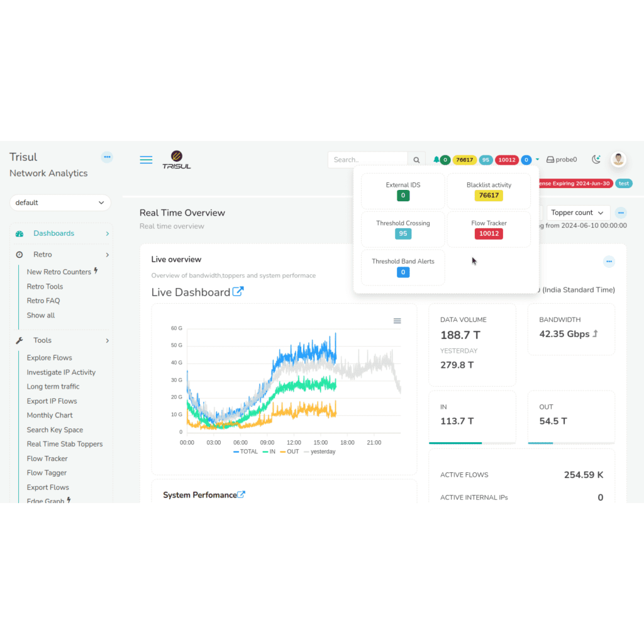Screen dimensions: 644x644
Task: Click Live overview panel options dots
Action: (x=609, y=261)
